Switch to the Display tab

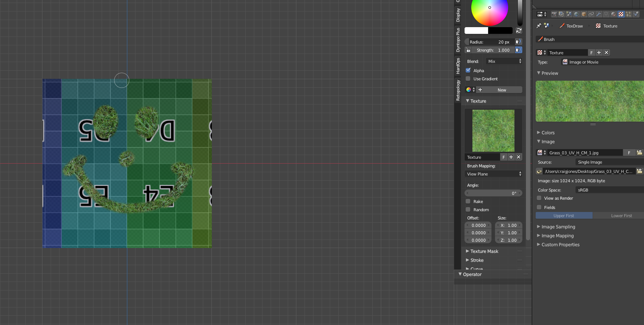tap(458, 15)
